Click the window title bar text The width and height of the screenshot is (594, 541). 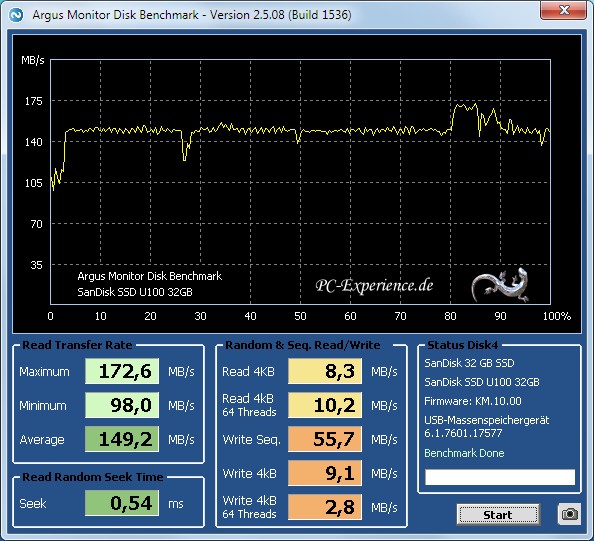click(192, 15)
